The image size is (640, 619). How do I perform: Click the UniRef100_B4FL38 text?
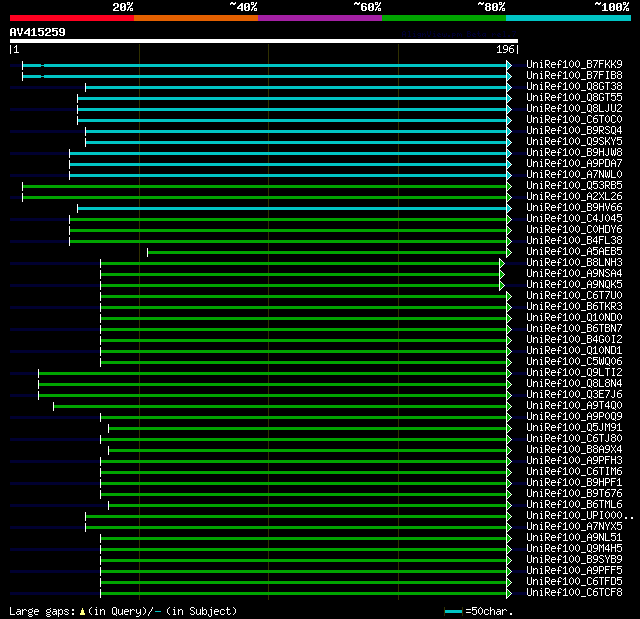click(574, 241)
